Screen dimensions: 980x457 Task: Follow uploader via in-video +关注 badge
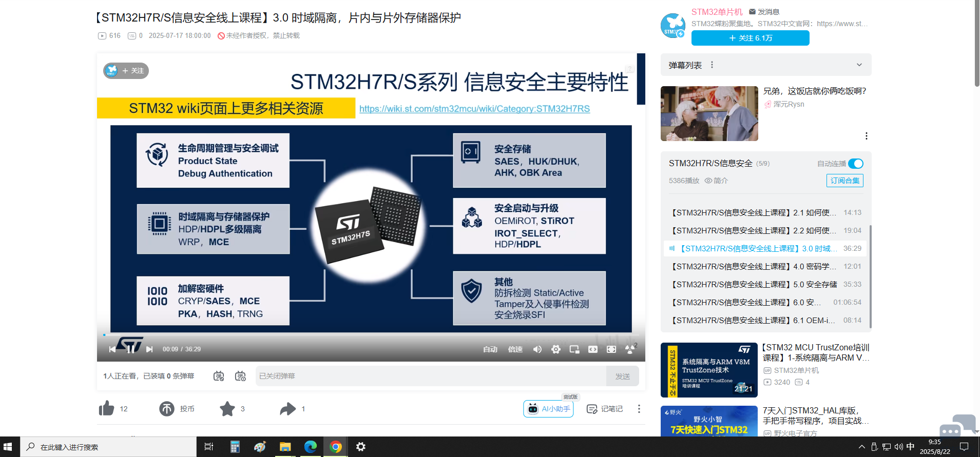(126, 71)
